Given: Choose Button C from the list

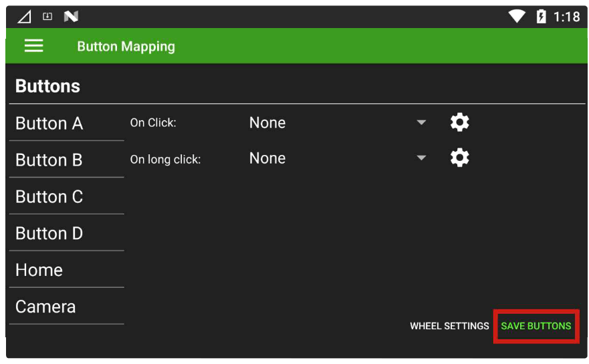Looking at the screenshot, I should coord(49,197).
